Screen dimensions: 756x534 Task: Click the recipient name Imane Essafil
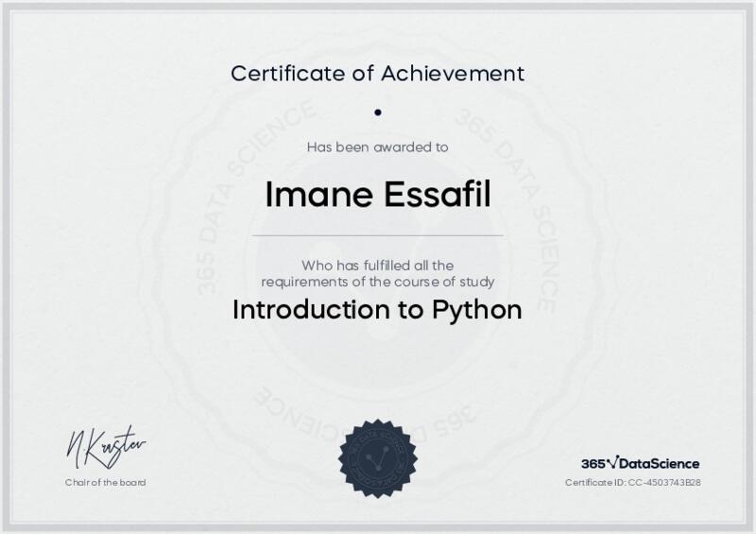tap(378, 193)
